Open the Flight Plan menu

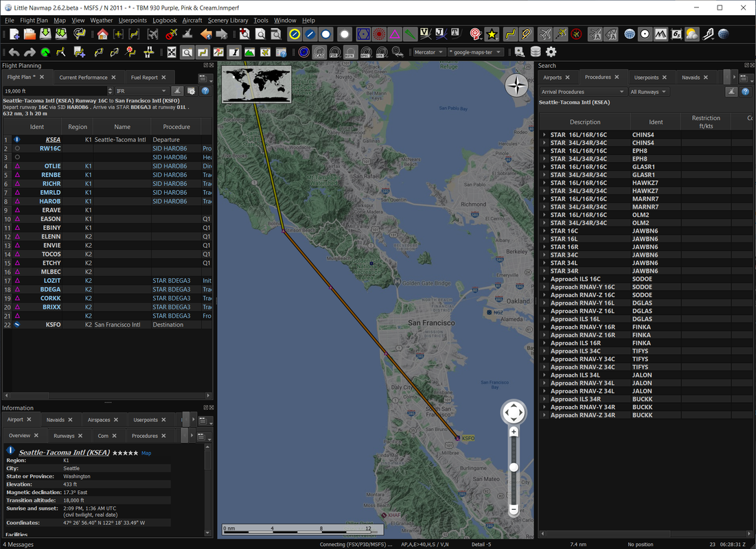(34, 20)
